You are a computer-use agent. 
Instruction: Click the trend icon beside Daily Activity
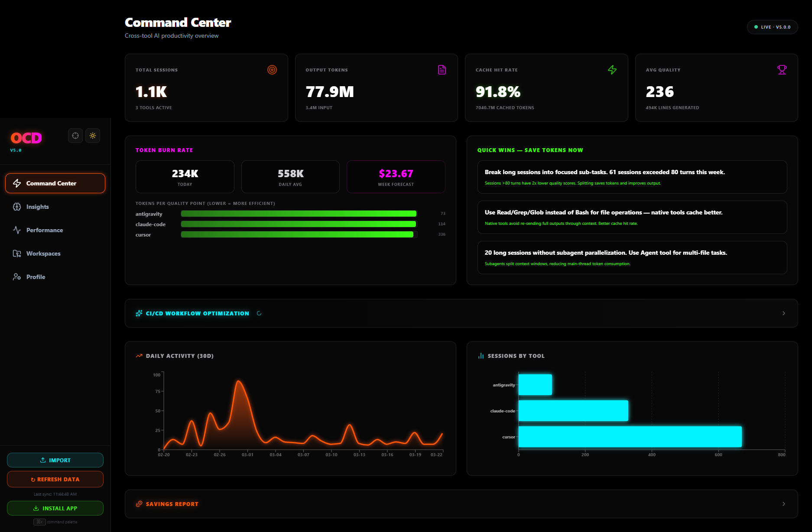pos(139,356)
